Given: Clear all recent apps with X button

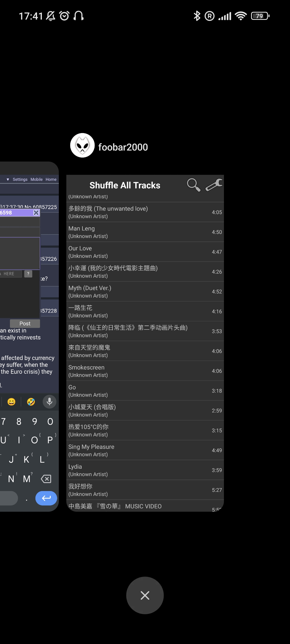Looking at the screenshot, I should [x=145, y=595].
